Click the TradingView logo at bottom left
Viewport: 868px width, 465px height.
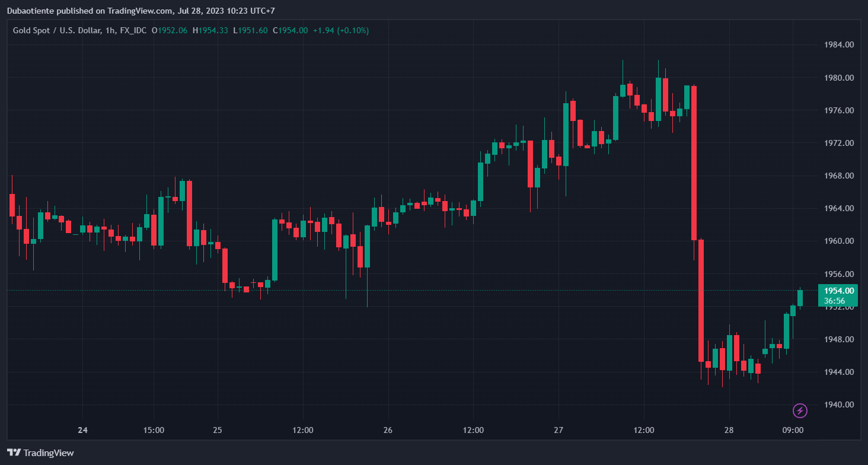point(40,453)
